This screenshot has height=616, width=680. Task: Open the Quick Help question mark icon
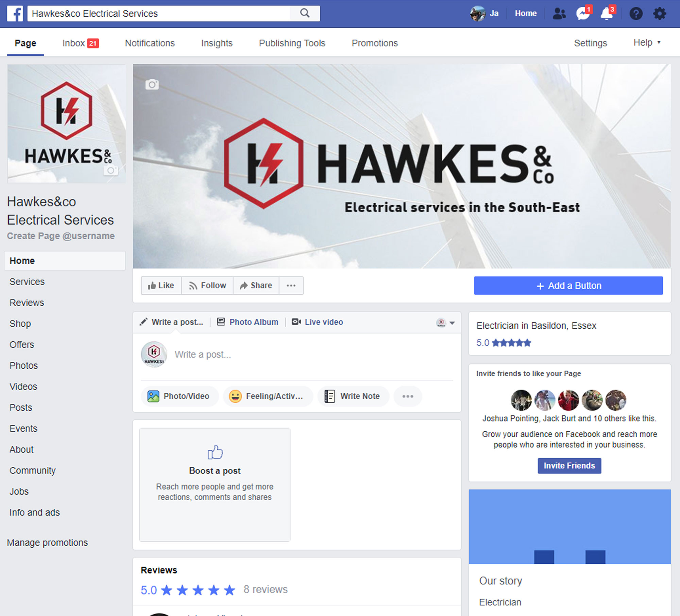(x=636, y=14)
